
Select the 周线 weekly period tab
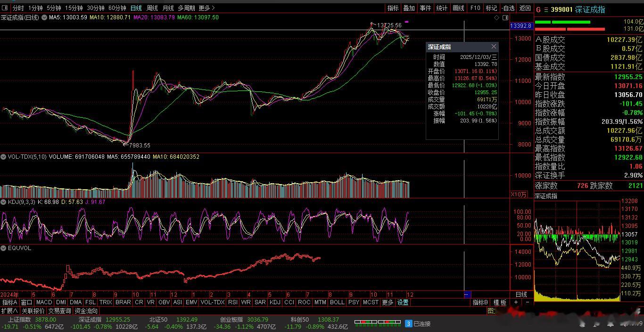152,8
